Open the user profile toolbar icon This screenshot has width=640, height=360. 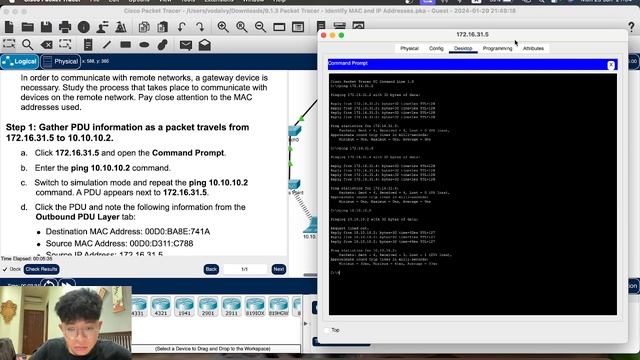pos(102,27)
